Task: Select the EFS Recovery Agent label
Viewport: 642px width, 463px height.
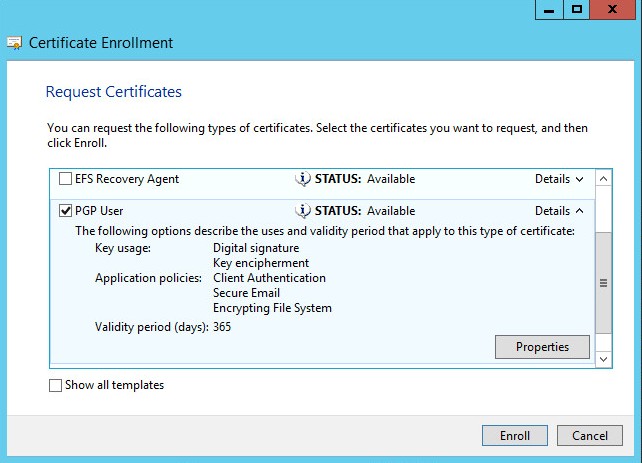Action: [127, 179]
